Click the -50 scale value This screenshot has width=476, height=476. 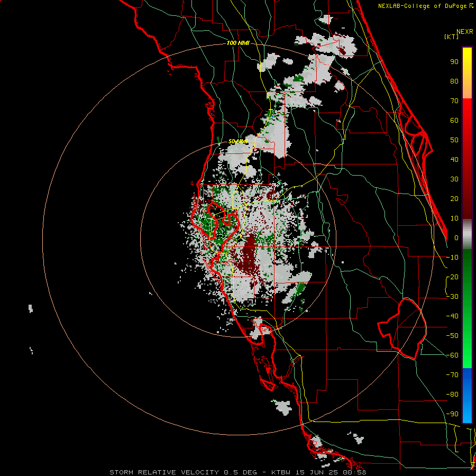coord(452,336)
